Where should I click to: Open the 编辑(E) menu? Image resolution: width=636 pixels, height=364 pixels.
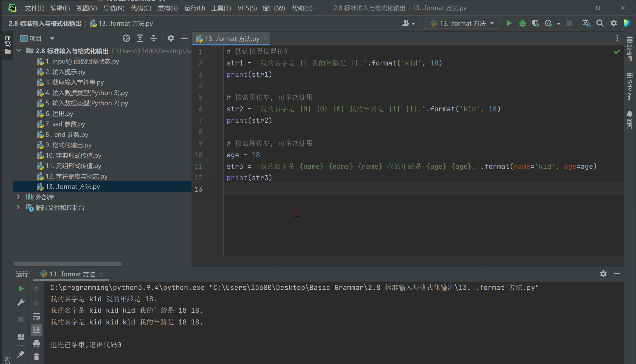[60, 8]
